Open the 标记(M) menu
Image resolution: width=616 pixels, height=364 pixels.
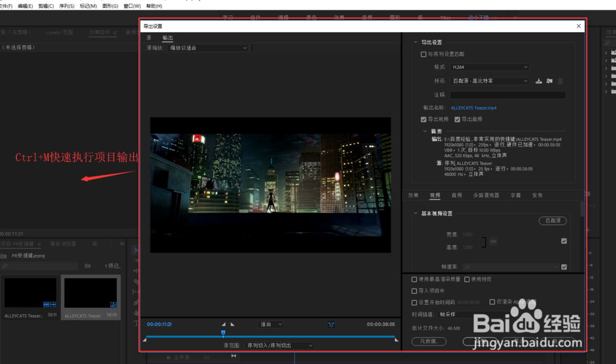pyautogui.click(x=88, y=6)
